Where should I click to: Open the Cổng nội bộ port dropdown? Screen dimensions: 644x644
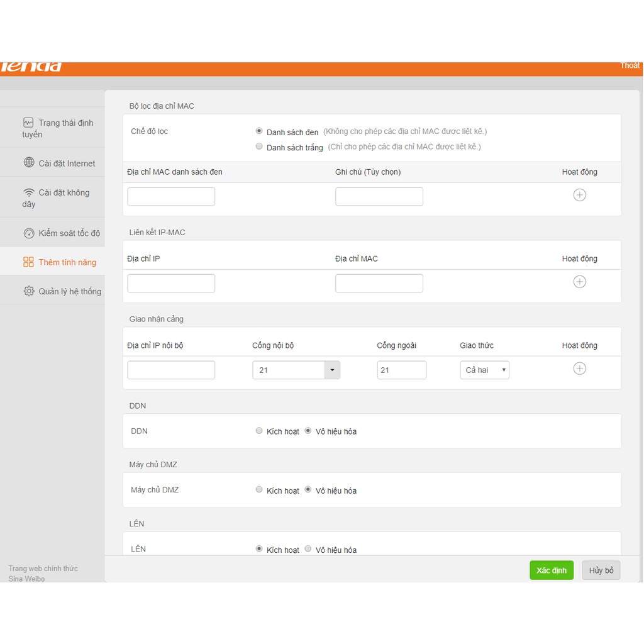pos(332,370)
